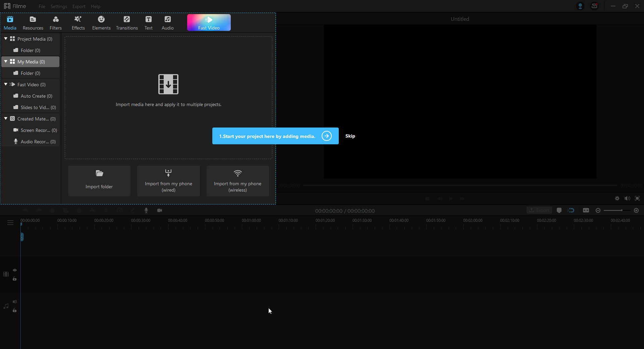Image resolution: width=644 pixels, height=349 pixels.
Task: Start a voiceover with the Microphone icon
Action: coord(146,211)
